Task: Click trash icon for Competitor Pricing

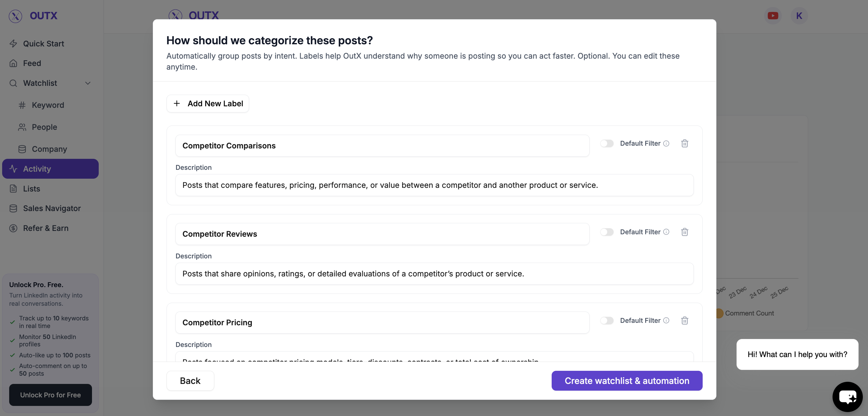Action: [684, 321]
